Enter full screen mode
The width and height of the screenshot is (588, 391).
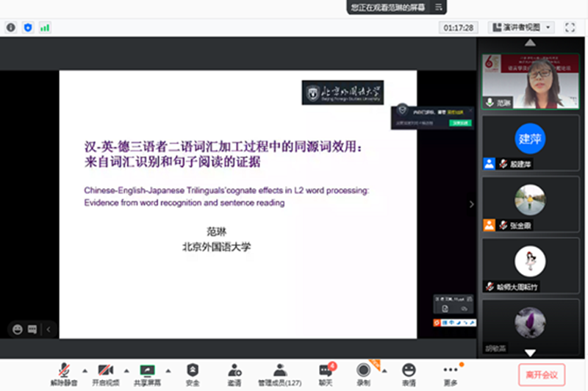pyautogui.click(x=570, y=27)
